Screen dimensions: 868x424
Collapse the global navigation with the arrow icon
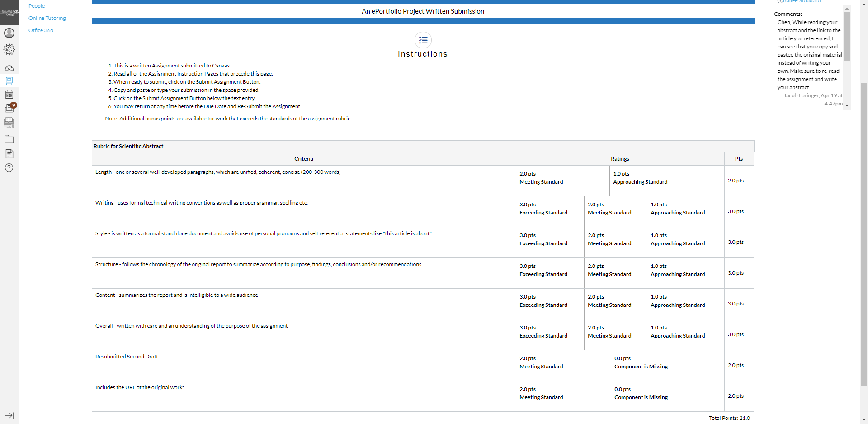pos(9,415)
